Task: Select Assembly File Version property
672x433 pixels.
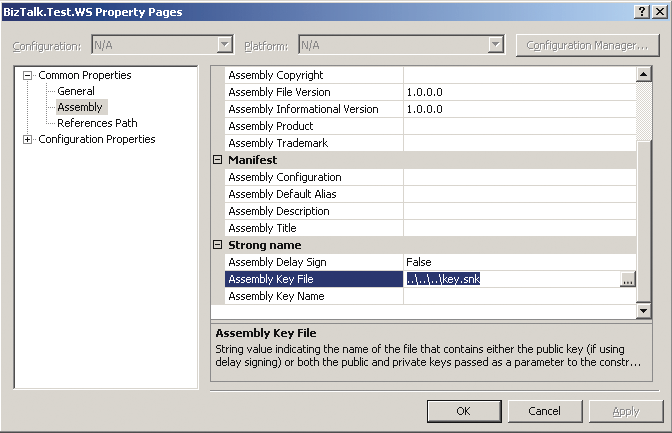Action: pyautogui.click(x=314, y=92)
